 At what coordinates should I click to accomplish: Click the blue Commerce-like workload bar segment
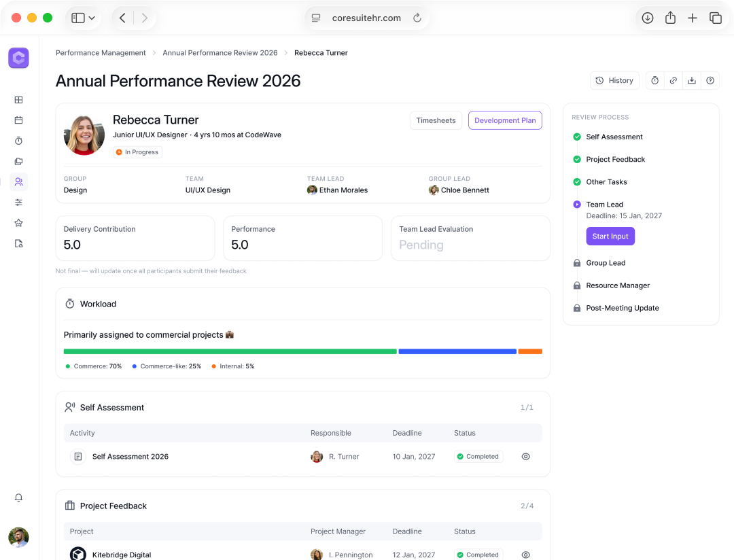[457, 351]
